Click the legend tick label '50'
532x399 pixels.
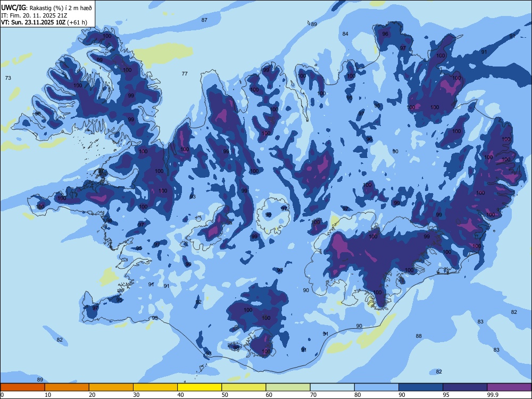click(225, 395)
